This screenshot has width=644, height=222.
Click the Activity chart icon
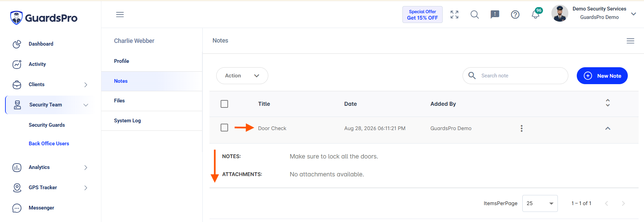17,64
